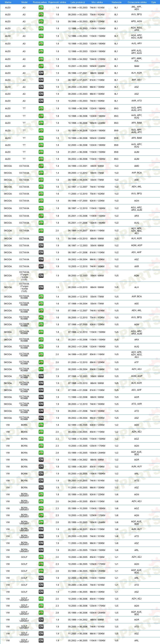
Task: Click diesel ON icon in Audi A3 AHF, ASV row
Action: (41, 80)
